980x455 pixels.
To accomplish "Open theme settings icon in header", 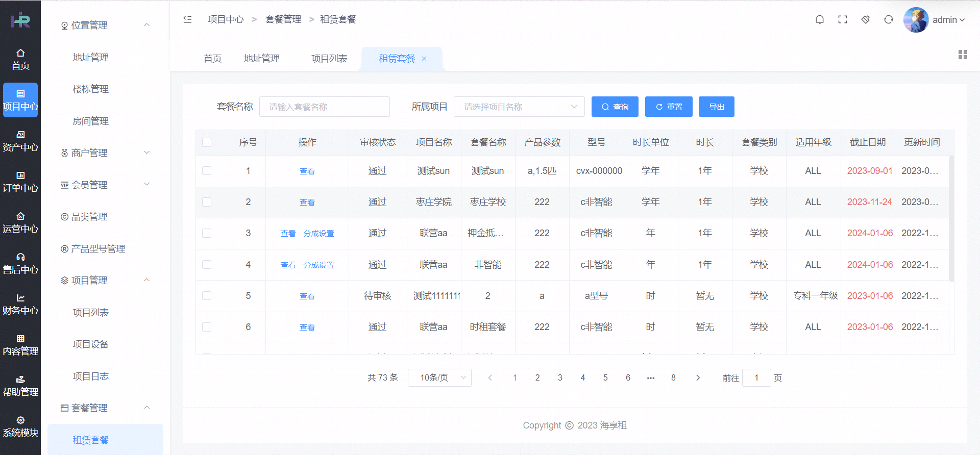I will coord(866,19).
